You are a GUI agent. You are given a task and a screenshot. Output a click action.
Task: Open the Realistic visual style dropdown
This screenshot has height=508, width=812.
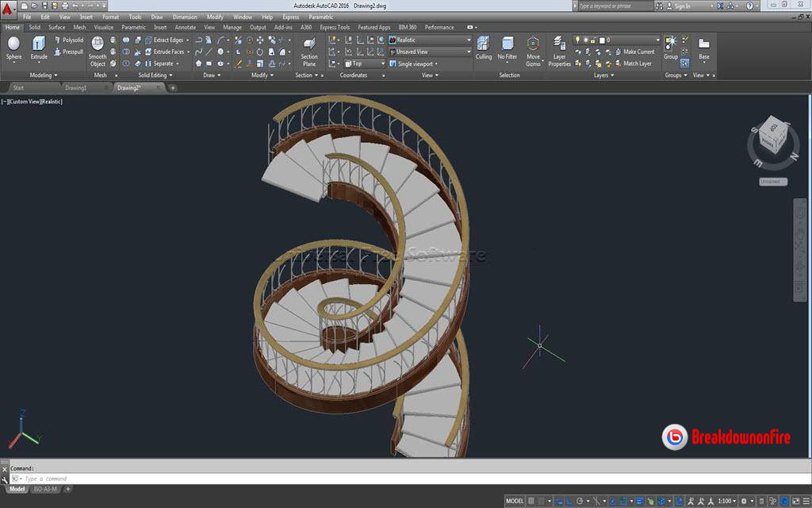(430, 40)
